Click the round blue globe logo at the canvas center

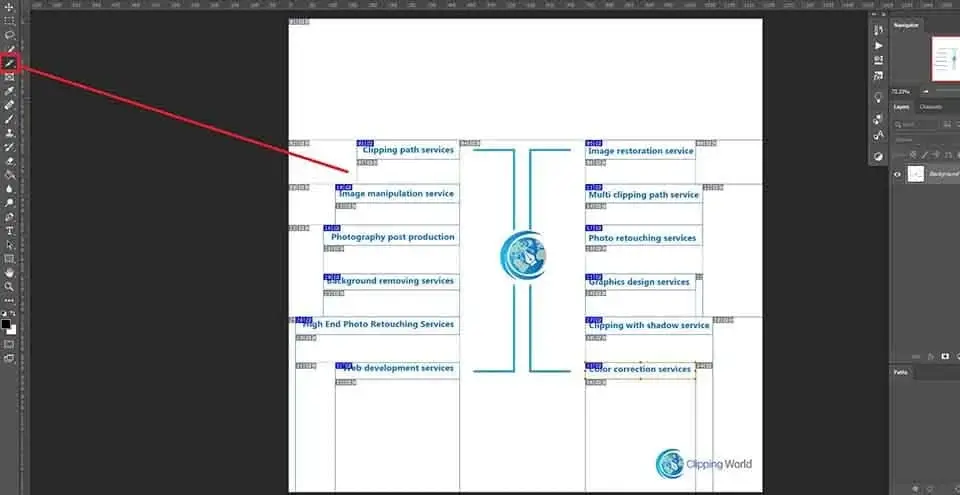(x=522, y=256)
